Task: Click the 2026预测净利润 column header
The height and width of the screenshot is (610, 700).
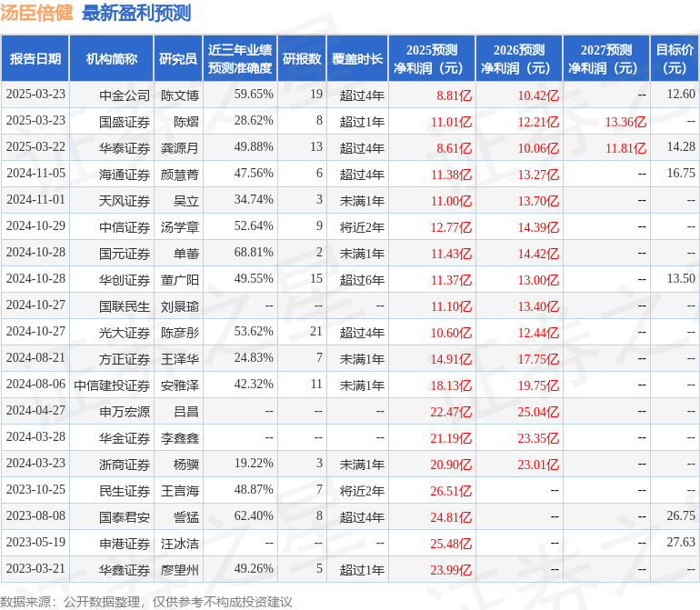Action: (x=519, y=58)
